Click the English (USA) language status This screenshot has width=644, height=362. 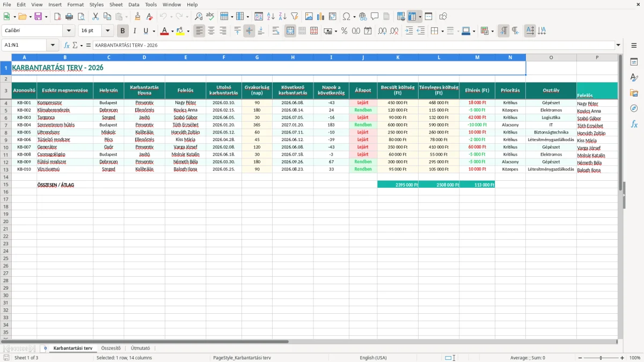point(373,358)
